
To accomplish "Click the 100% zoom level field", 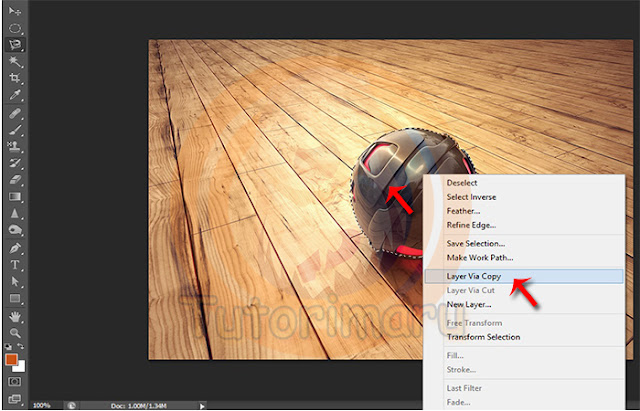I will click(42, 406).
